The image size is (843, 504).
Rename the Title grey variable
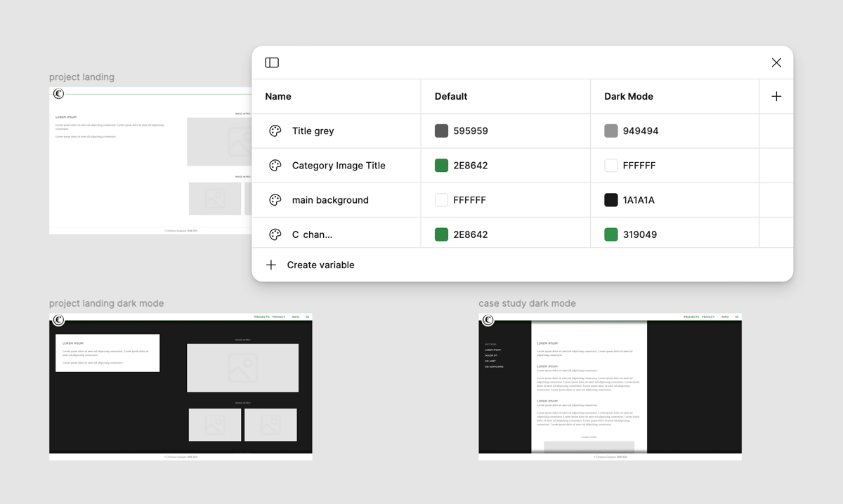click(x=313, y=131)
